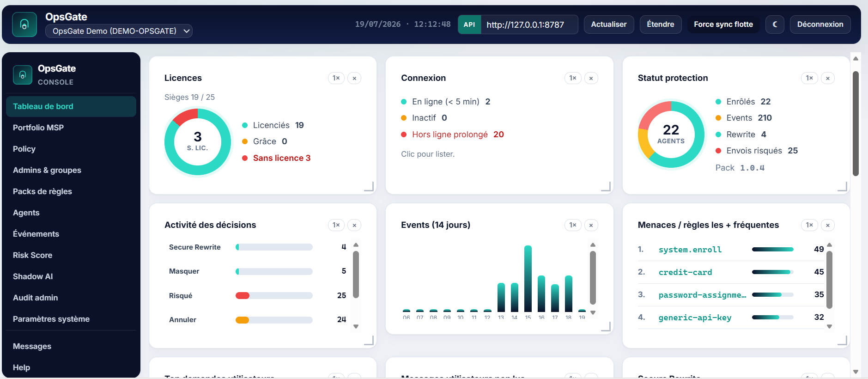
Task: Click the Sans licence 3 legend entry
Action: 276,158
